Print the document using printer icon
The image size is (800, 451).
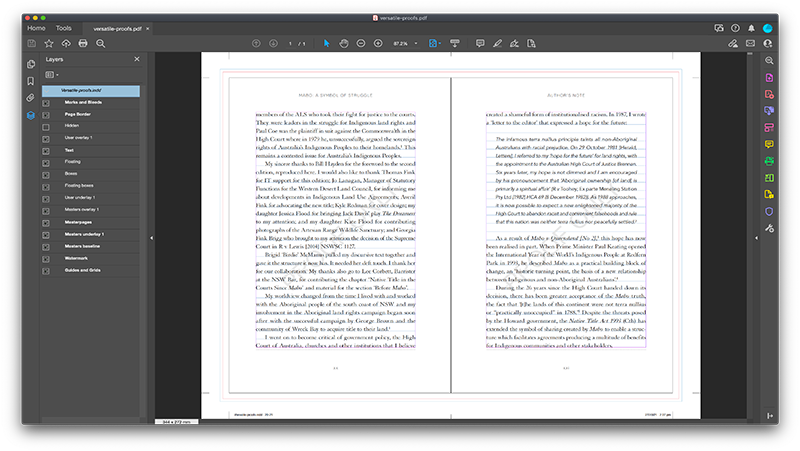[84, 44]
